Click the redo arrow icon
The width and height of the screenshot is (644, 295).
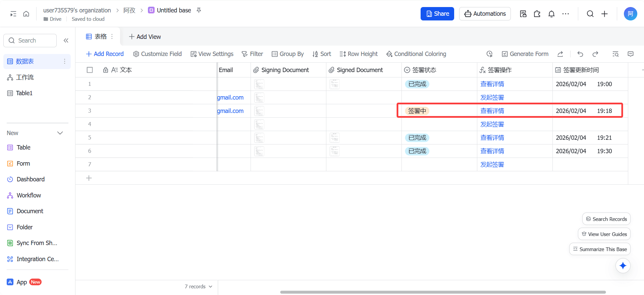pos(595,54)
